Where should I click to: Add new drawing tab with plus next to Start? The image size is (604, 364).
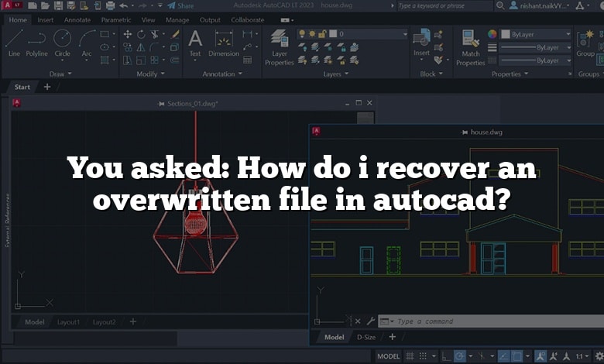[x=47, y=87]
